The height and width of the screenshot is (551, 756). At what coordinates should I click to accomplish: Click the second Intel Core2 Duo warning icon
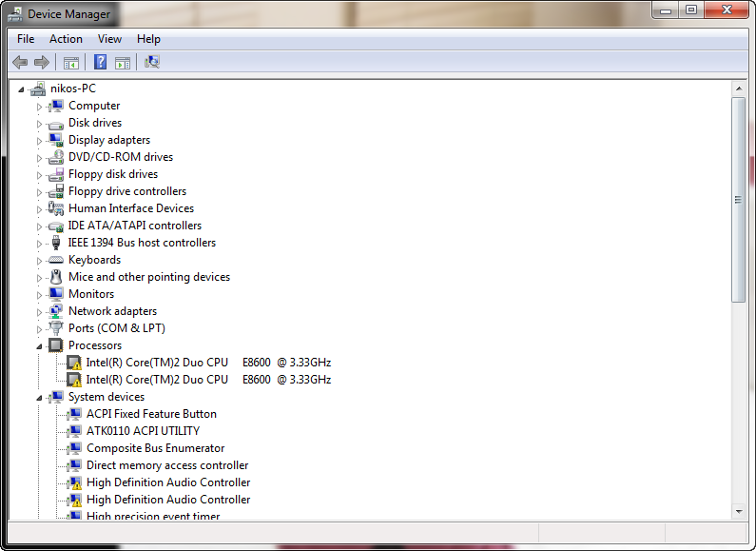(74, 380)
